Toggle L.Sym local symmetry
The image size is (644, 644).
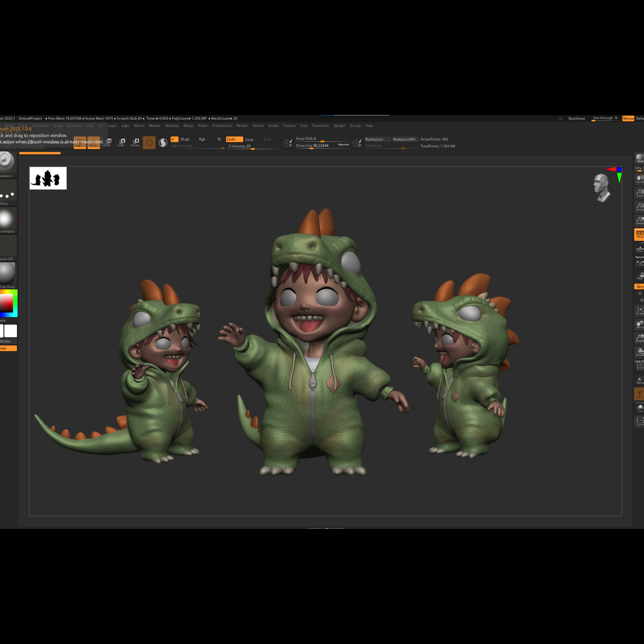point(639,263)
